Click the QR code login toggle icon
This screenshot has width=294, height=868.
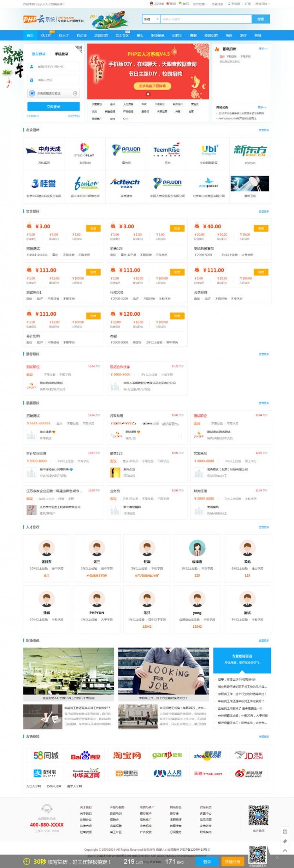click(78, 49)
